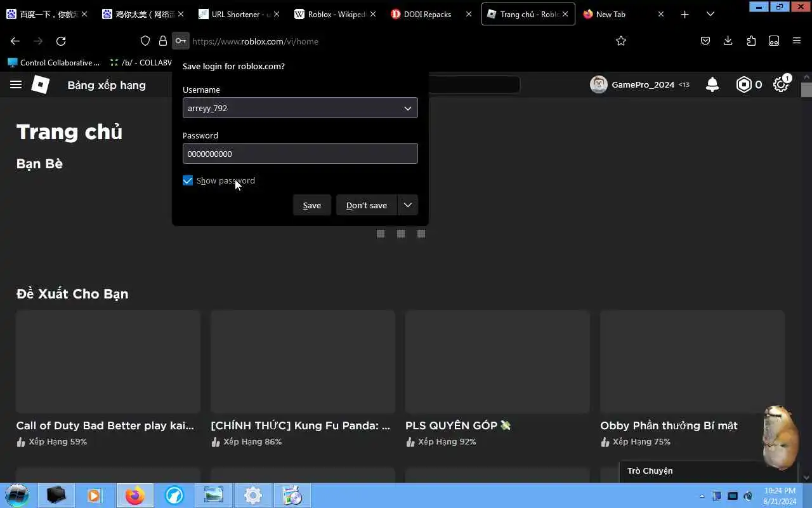This screenshot has width=812, height=508.
Task: Open the Roblox settings gear
Action: pyautogui.click(x=781, y=84)
